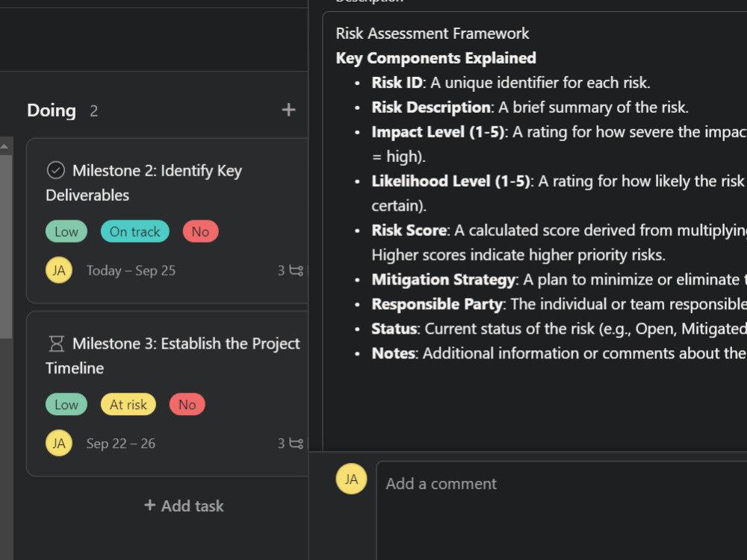747x560 pixels.
Task: Click the Low priority pill on Milestone 3
Action: (66, 404)
